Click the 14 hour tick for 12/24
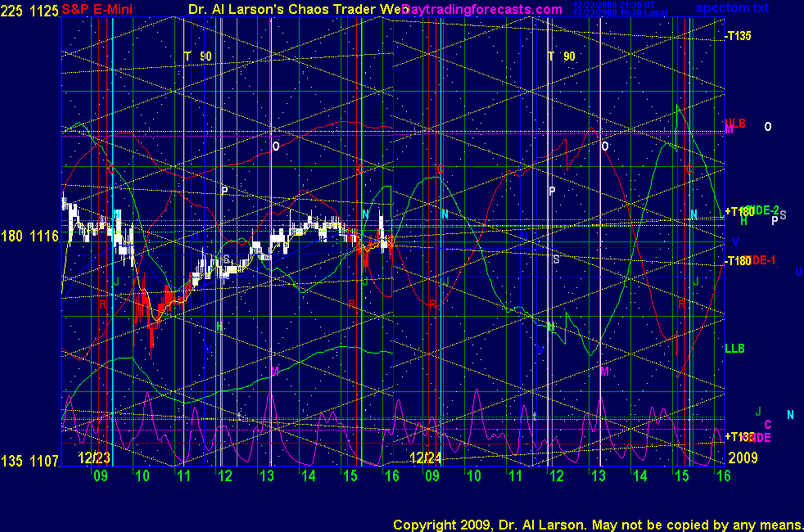The height and width of the screenshot is (532, 804). pyautogui.click(x=640, y=476)
